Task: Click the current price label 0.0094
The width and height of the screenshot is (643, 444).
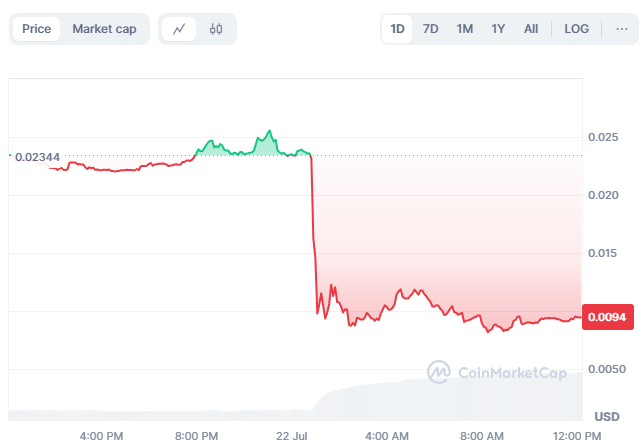Action: click(605, 317)
